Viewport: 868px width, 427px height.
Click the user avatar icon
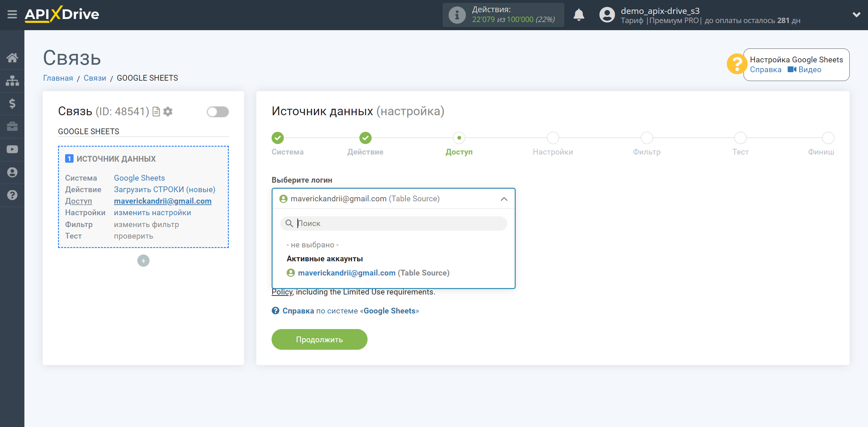(x=607, y=15)
